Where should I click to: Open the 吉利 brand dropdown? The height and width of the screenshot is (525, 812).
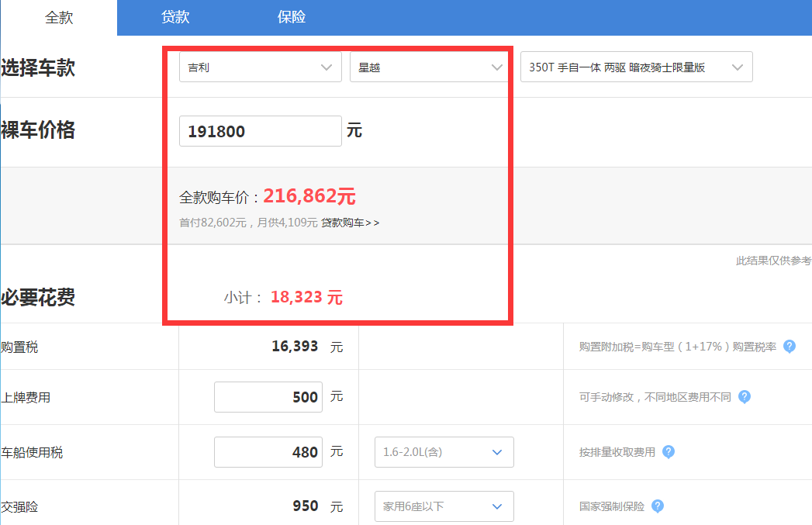(261, 67)
